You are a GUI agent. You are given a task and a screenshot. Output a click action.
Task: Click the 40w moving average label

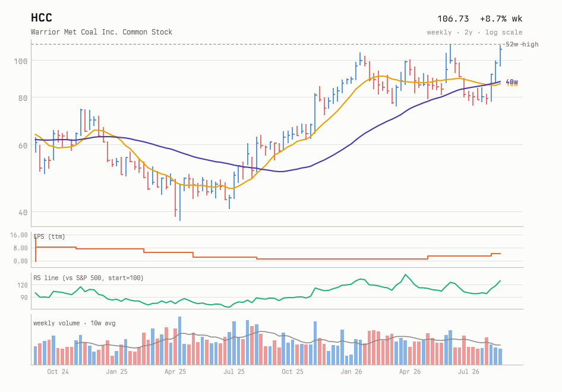click(512, 82)
